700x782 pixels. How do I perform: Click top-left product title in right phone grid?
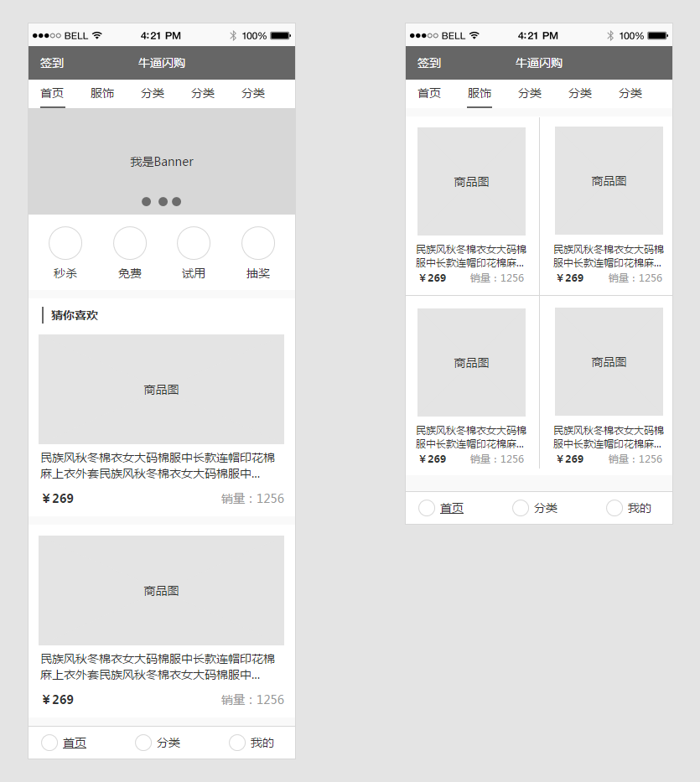click(x=471, y=256)
